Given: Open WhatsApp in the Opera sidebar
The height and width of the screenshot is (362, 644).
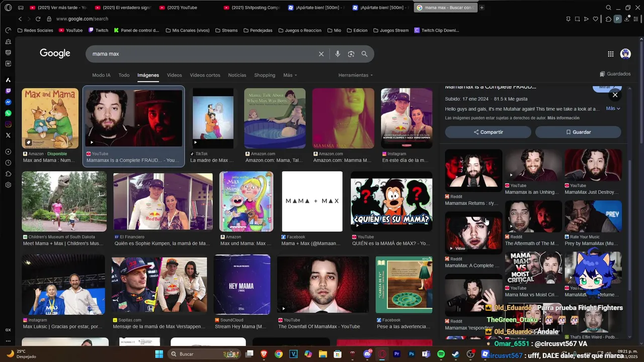Looking at the screenshot, I should pos(8,113).
